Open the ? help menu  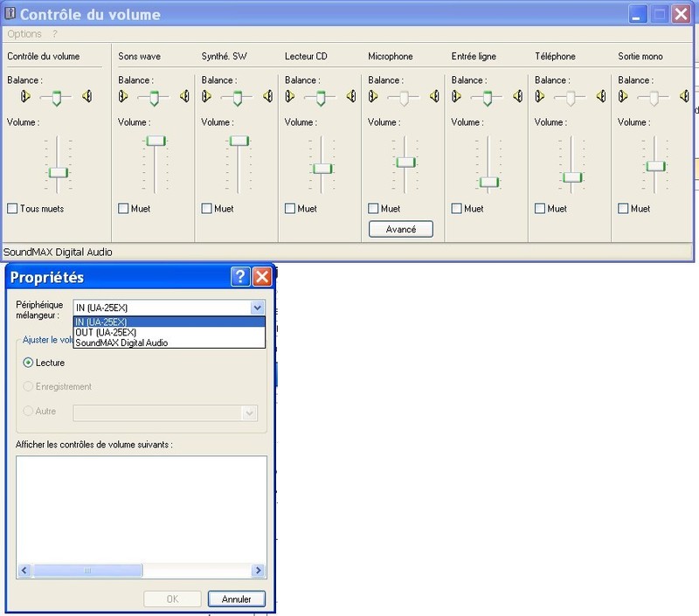pos(55,34)
